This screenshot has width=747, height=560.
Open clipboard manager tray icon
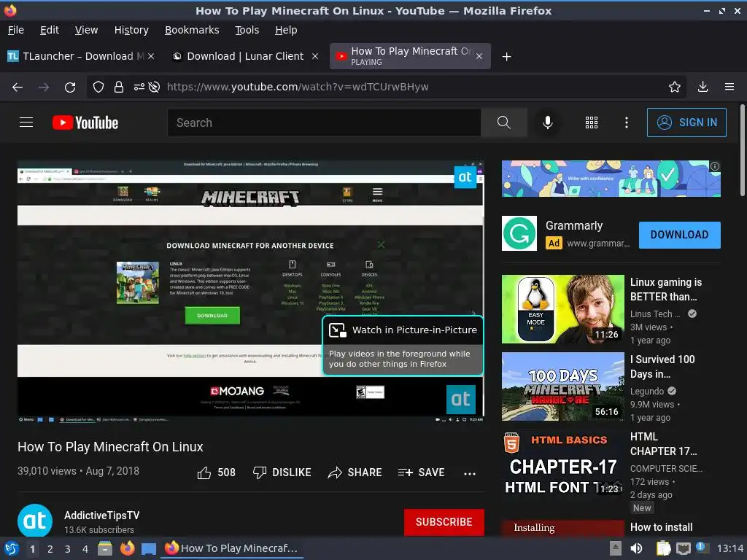point(663,548)
